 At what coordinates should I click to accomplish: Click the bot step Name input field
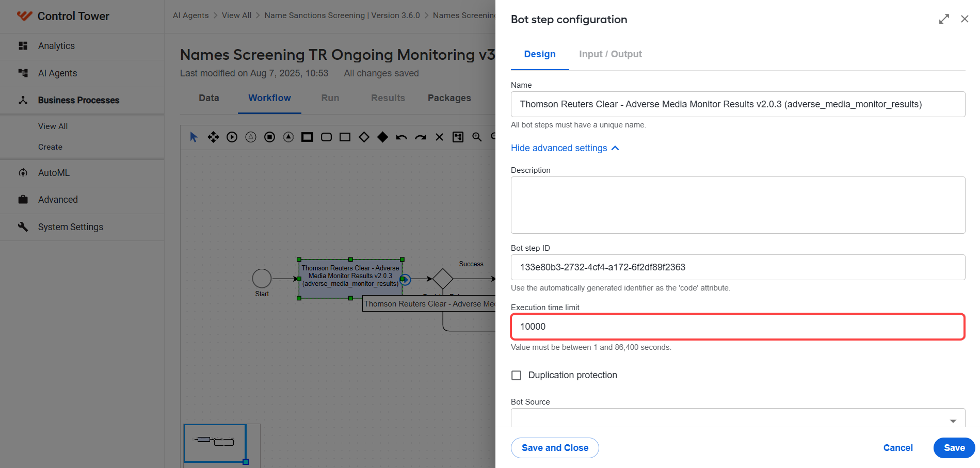(x=738, y=104)
